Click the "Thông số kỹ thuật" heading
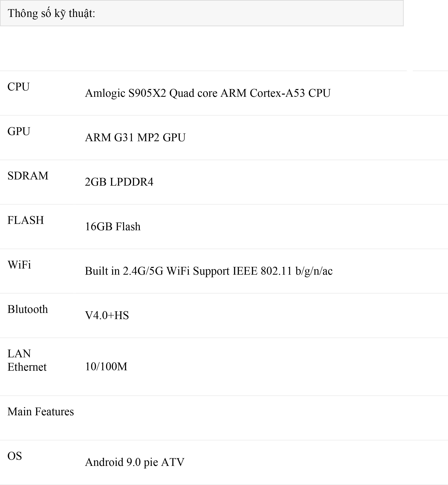 (x=51, y=13)
